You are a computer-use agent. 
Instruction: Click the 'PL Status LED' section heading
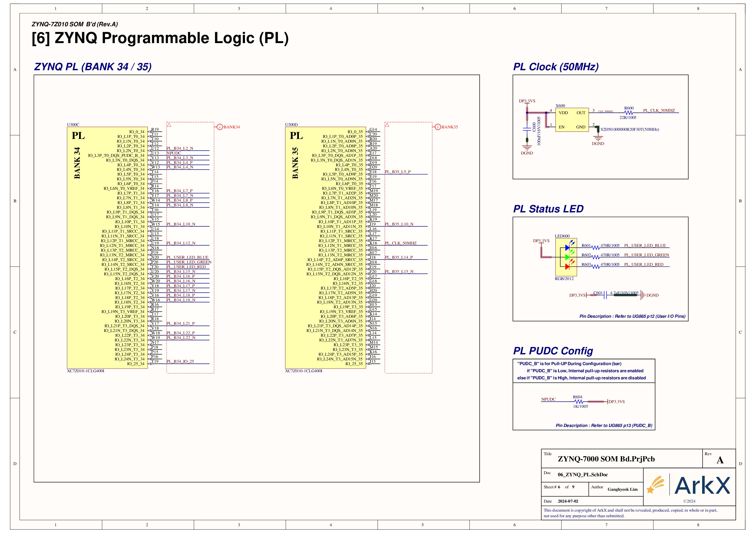click(x=548, y=209)
